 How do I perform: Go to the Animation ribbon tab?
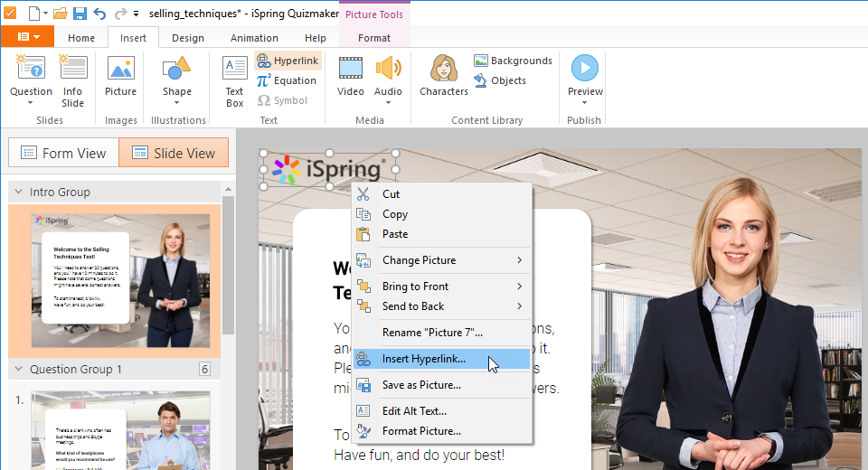[254, 38]
